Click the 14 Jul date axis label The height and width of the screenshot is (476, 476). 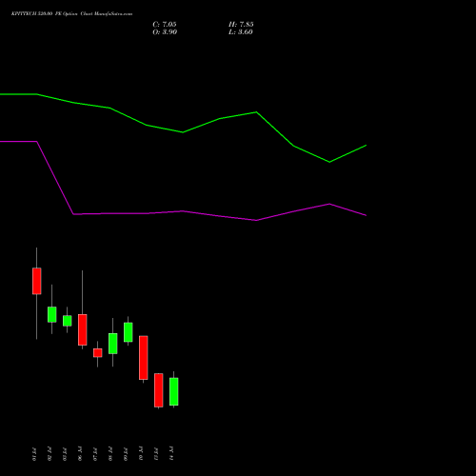(x=171, y=454)
